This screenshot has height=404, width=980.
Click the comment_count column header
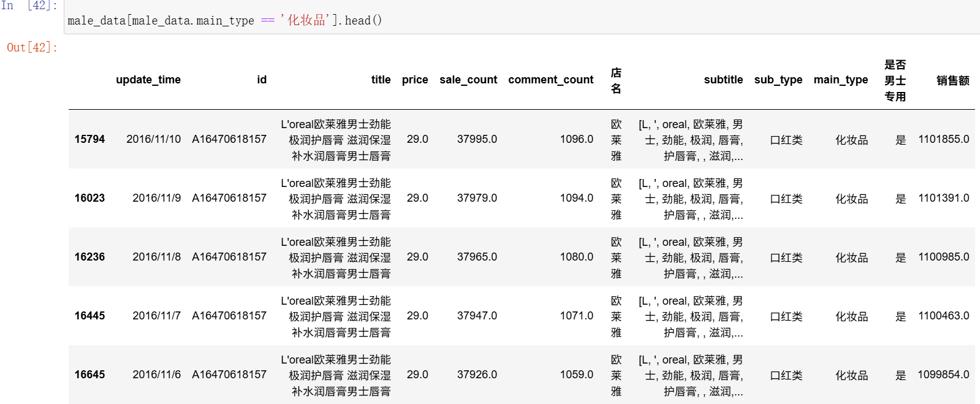[x=550, y=80]
